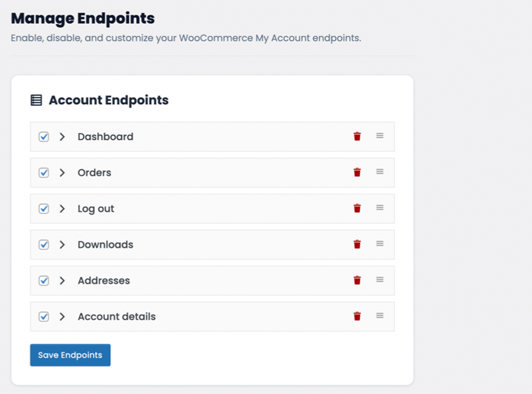
Task: Delete the Dashboard endpoint
Action: 357,136
